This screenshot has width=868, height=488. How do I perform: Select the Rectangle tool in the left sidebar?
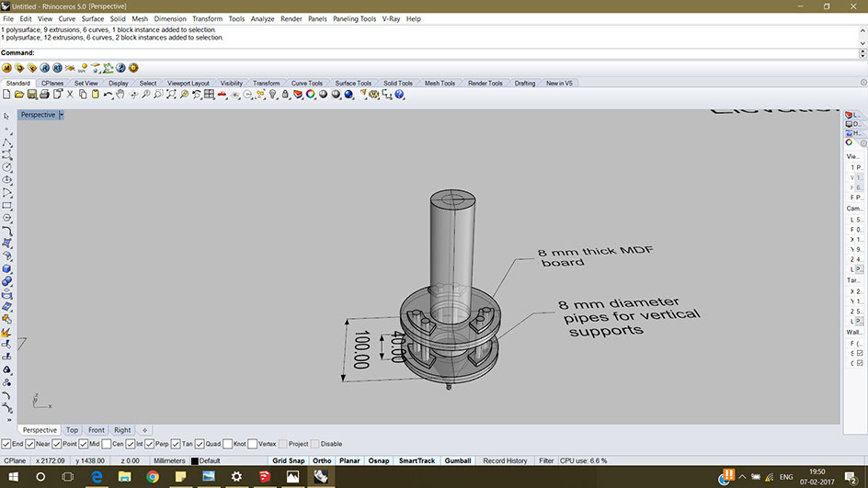(x=6, y=205)
